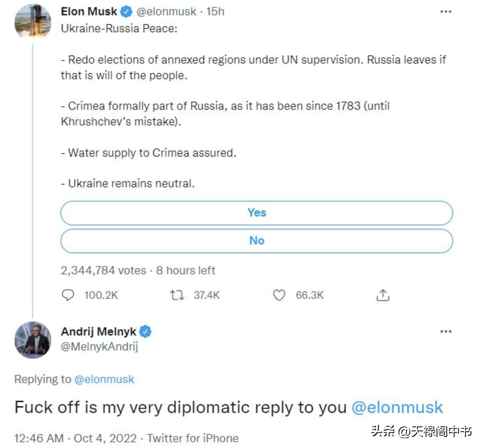Open Andrij Melnyk's profile avatar
Image resolution: width=483 pixels, height=448 pixels.
click(33, 340)
